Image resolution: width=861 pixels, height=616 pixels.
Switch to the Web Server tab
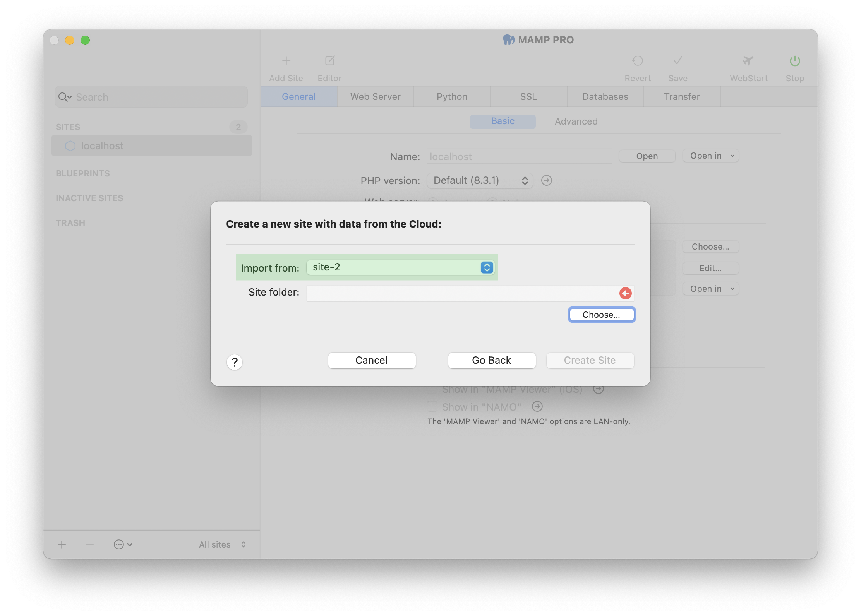(376, 96)
